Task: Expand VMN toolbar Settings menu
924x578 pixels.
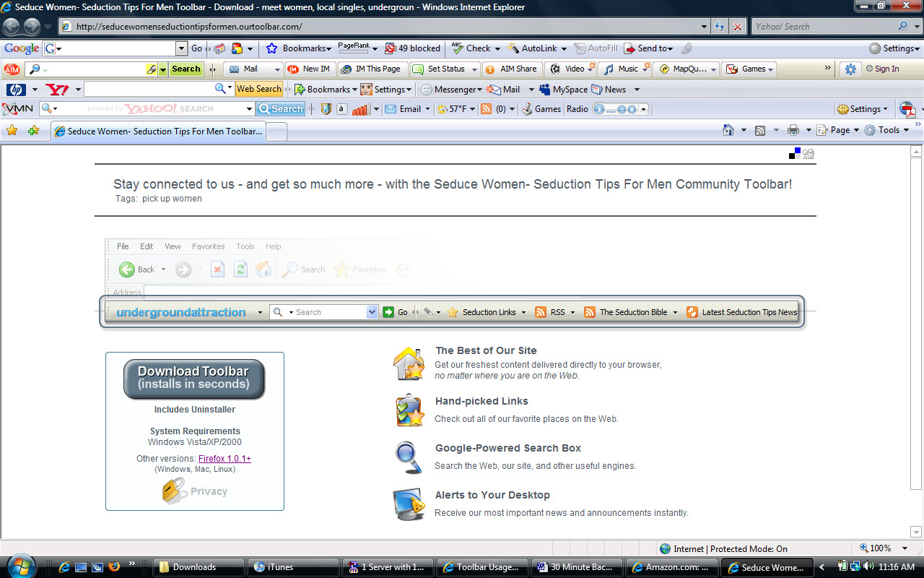Action: [x=863, y=109]
